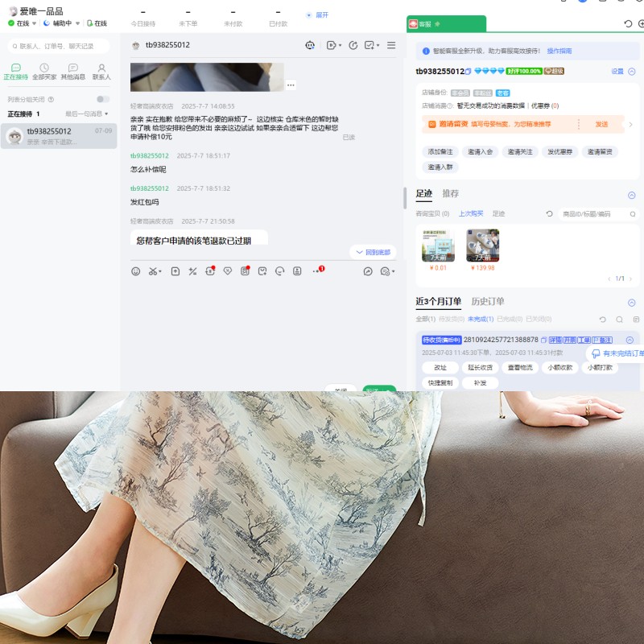644x644 pixels.
Task: Open the chat-clock dropdown above the input
Action: tap(394, 271)
